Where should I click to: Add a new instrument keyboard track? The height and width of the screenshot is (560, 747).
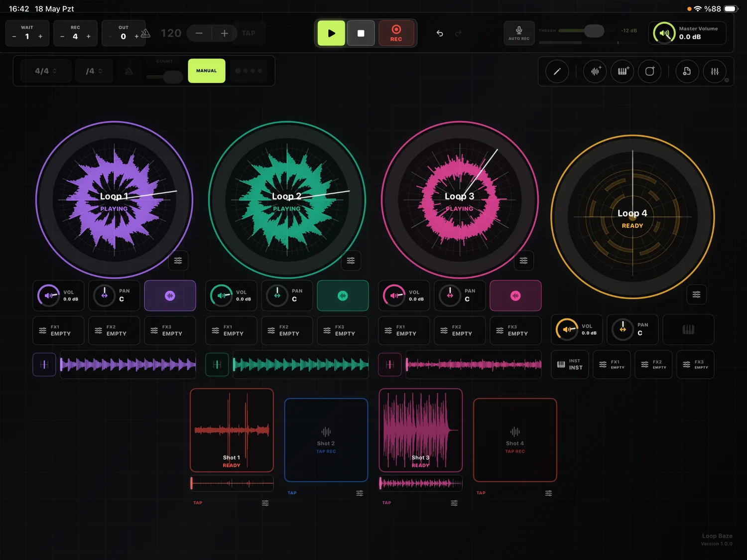click(622, 71)
